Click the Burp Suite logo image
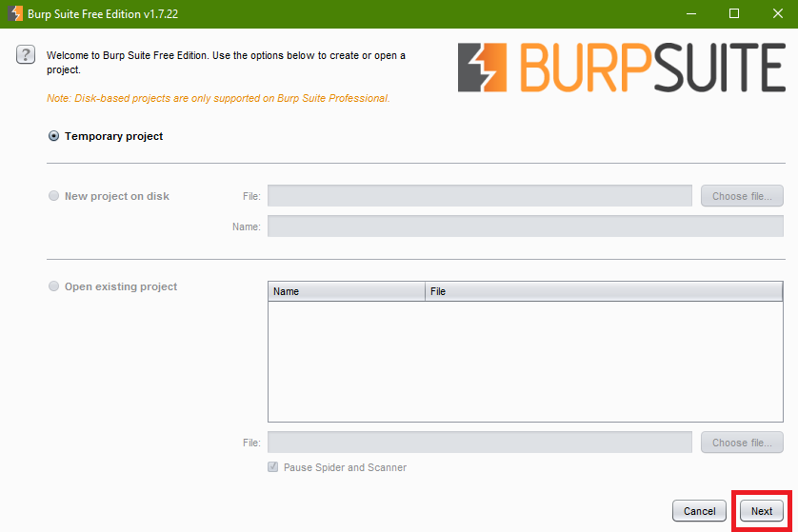This screenshot has width=798, height=532. 622,68
